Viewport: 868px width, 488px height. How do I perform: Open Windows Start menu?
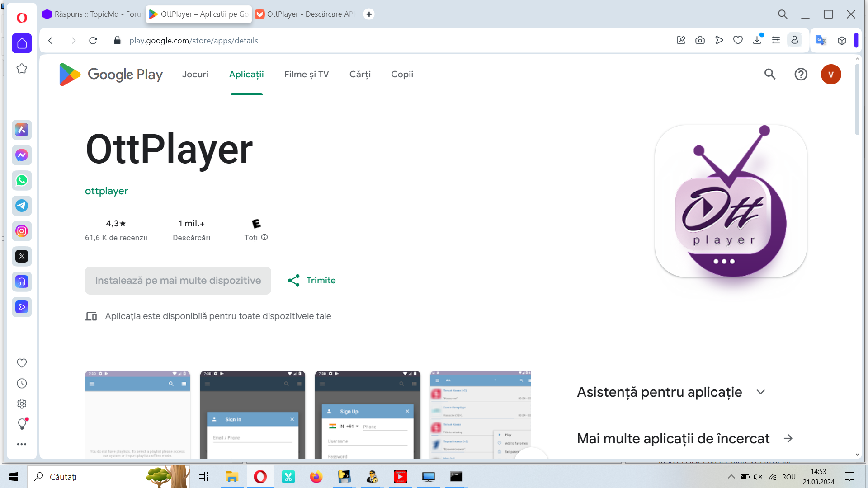[x=14, y=477]
